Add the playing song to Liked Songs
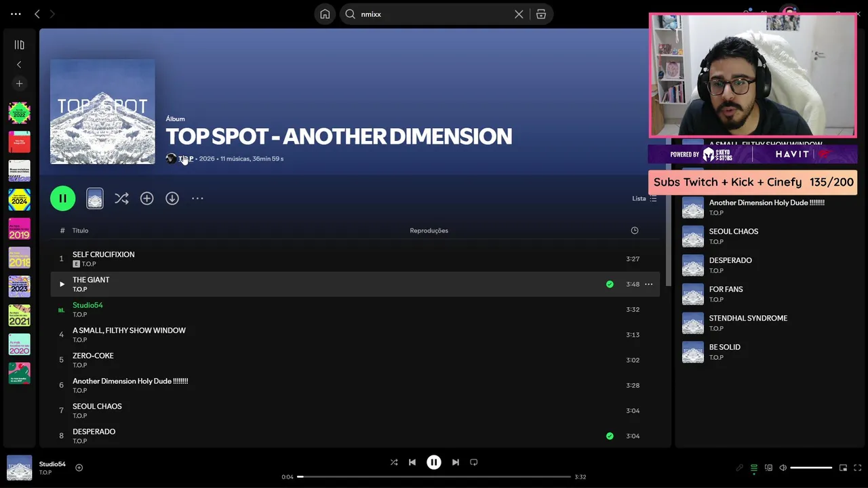This screenshot has width=868, height=488. pyautogui.click(x=79, y=468)
